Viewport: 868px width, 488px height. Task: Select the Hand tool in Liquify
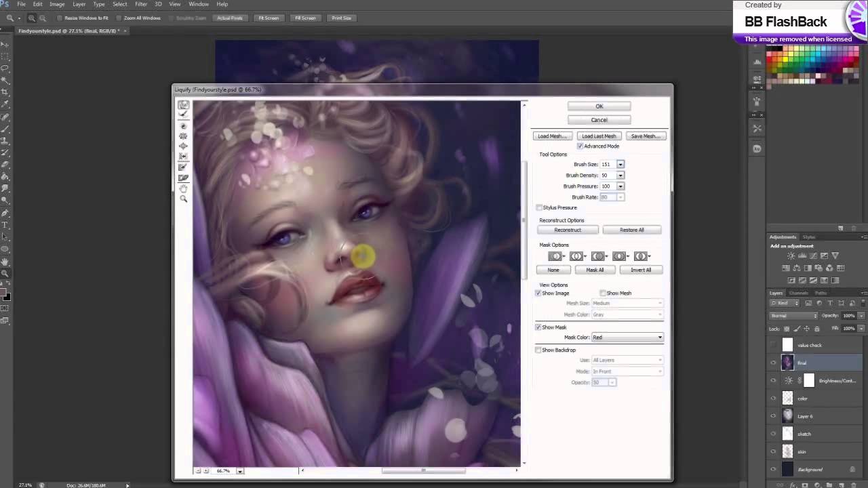point(183,188)
